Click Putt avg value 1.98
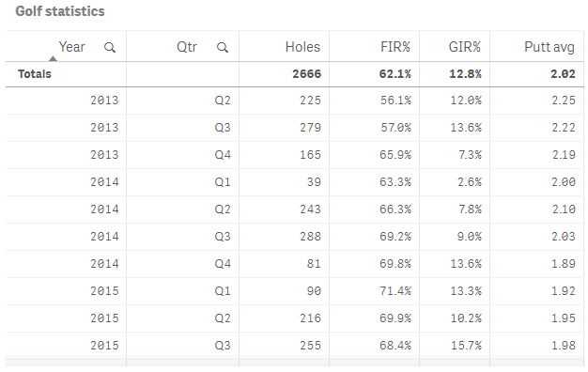 [x=564, y=346]
